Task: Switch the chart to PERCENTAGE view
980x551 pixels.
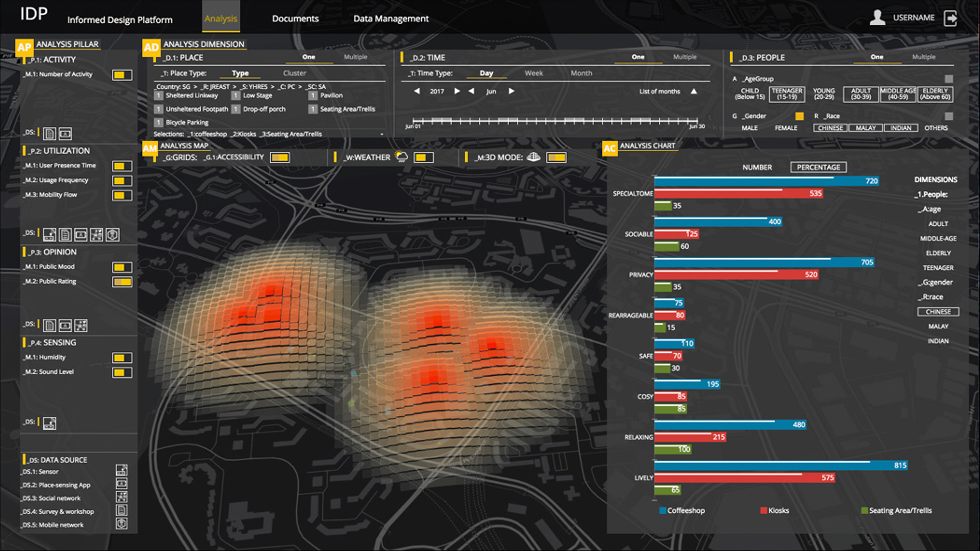Action: coord(818,167)
